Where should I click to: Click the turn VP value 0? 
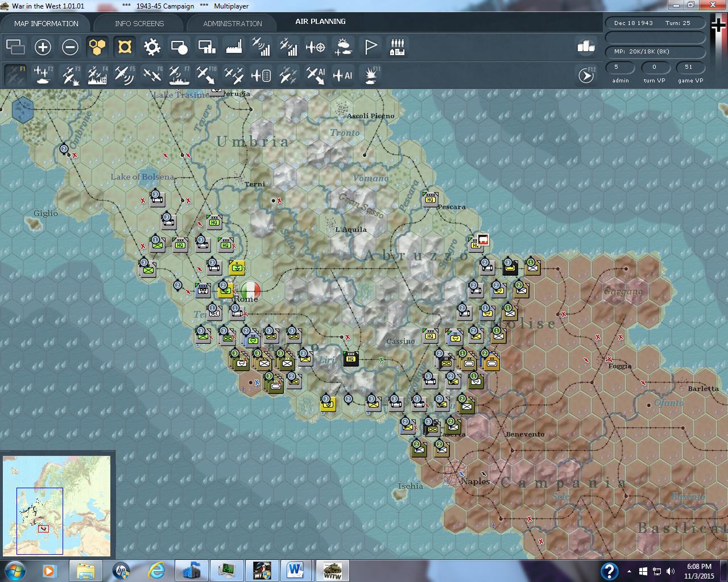[x=654, y=67]
